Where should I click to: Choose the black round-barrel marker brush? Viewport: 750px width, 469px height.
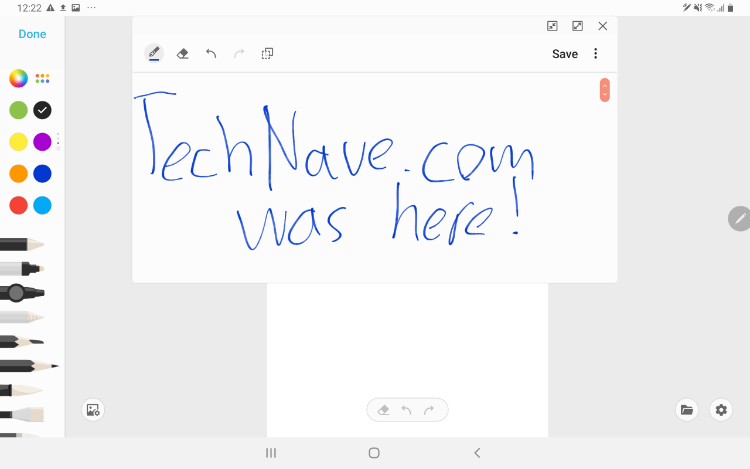coord(22,293)
